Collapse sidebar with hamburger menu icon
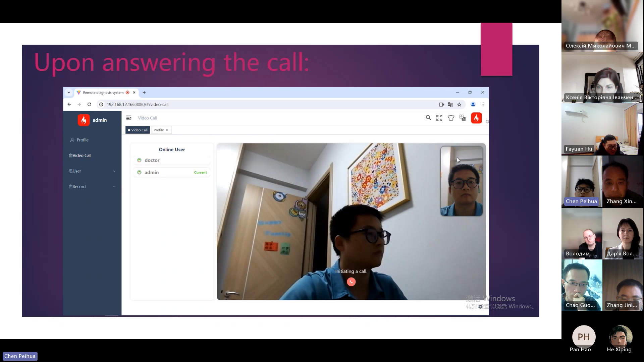Viewport: 644px width, 362px height. pos(129,118)
